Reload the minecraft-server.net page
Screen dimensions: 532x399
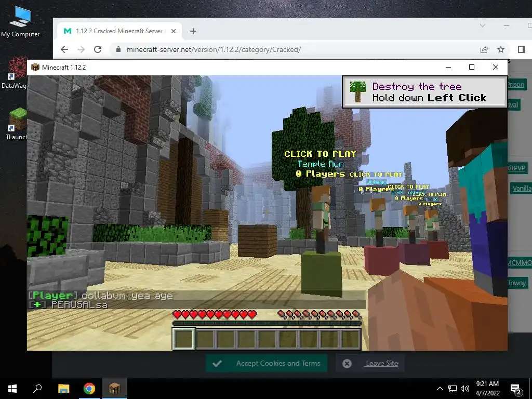[x=98, y=49]
